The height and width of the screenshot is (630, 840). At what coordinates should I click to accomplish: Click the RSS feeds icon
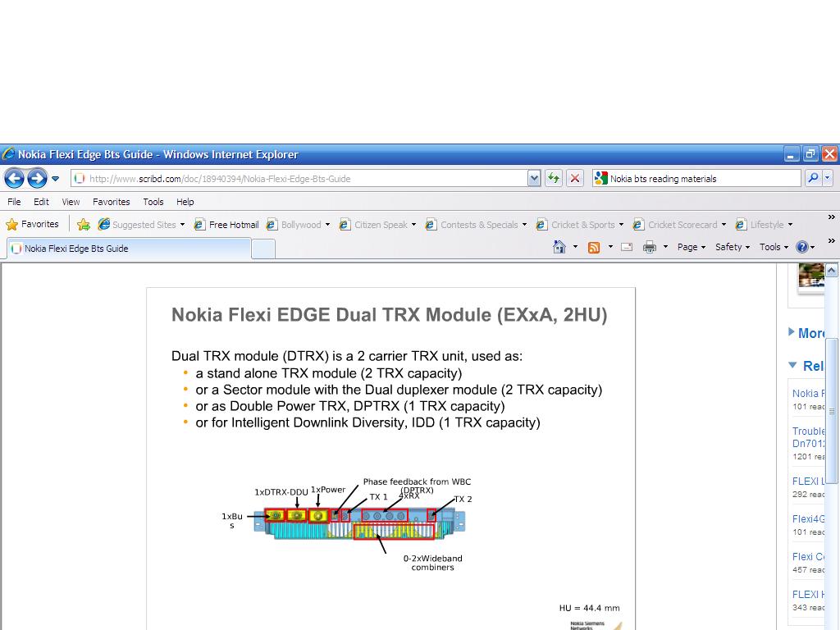tap(594, 247)
